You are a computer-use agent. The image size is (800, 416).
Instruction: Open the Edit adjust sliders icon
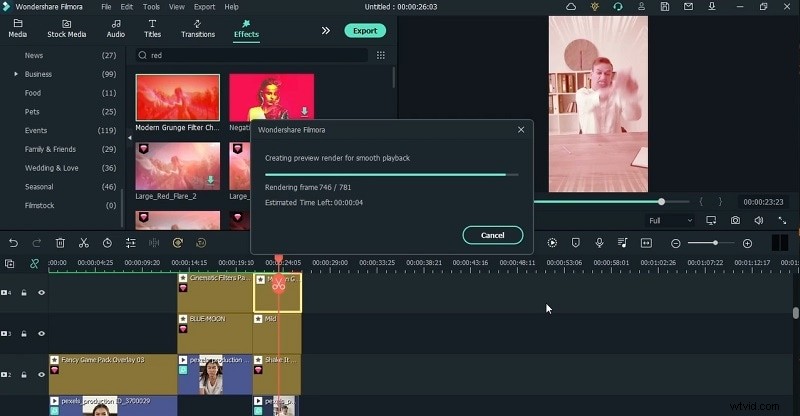click(x=131, y=243)
